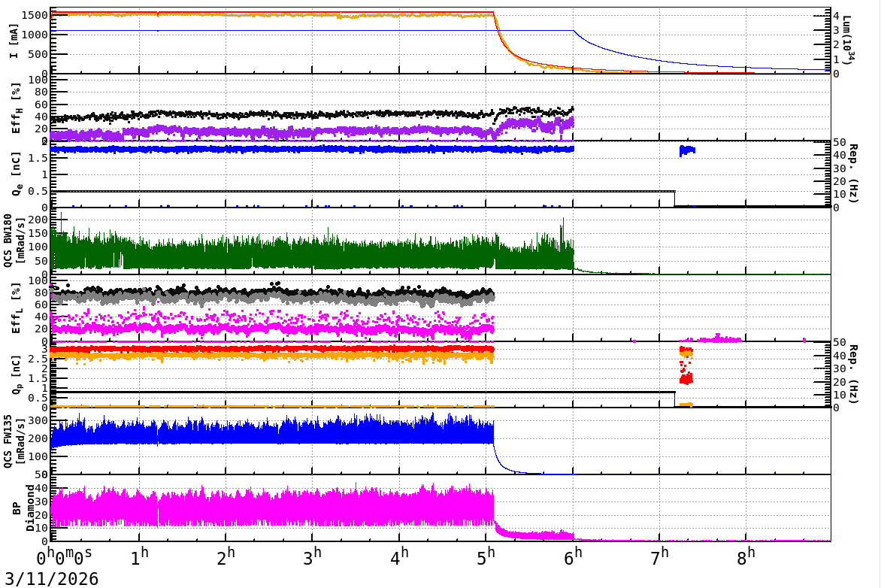Click the 1h time axis tick label
881x588 pixels.
(x=139, y=557)
